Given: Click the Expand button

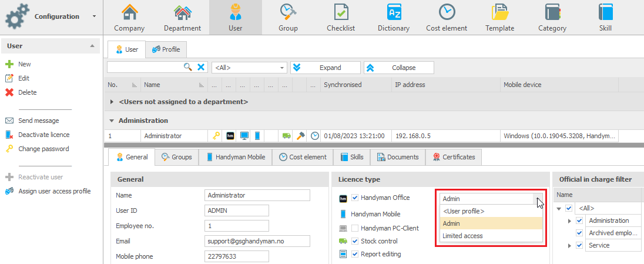Looking at the screenshot, I should [326, 68].
